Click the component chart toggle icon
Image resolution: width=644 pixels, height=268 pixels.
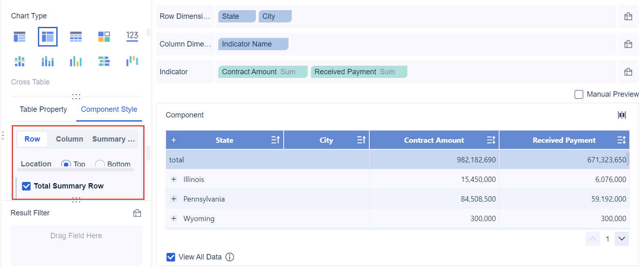tap(622, 115)
